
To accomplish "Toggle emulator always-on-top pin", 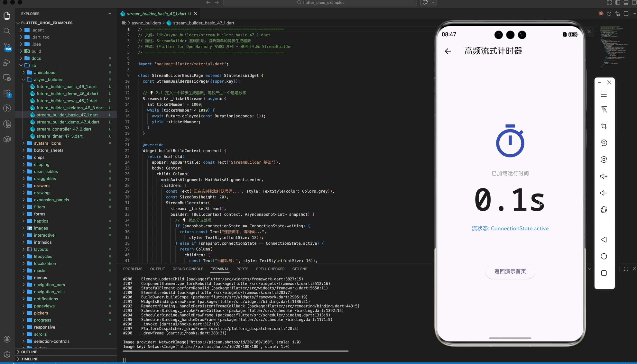I will coord(604,109).
